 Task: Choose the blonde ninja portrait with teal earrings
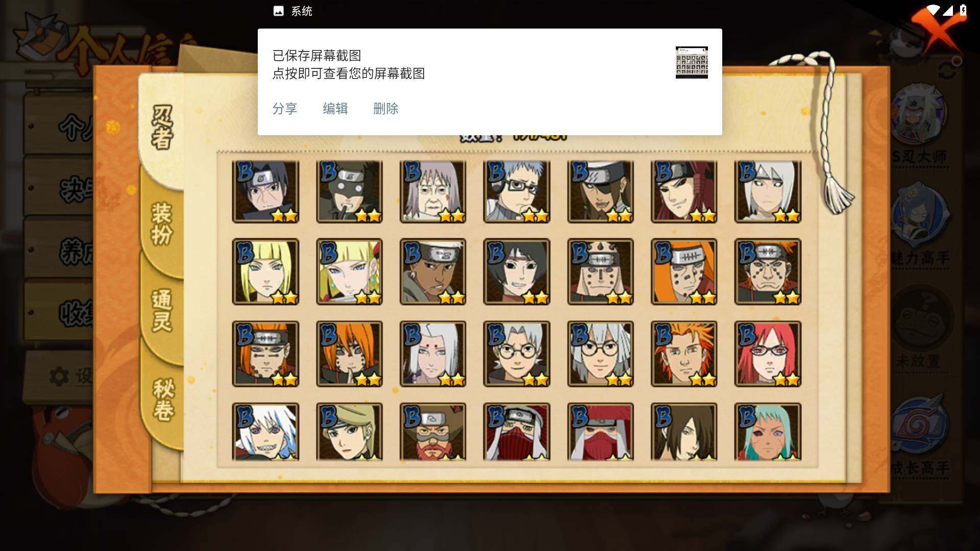(349, 271)
